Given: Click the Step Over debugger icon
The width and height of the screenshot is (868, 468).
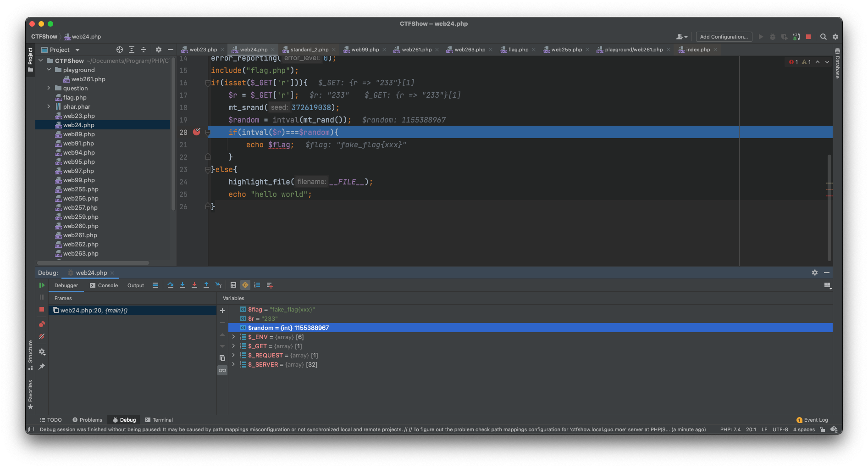Looking at the screenshot, I should point(171,285).
